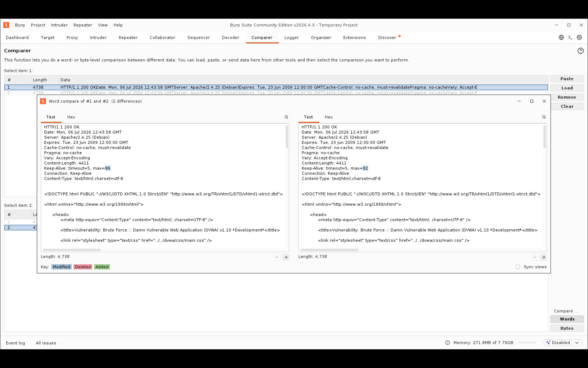The width and height of the screenshot is (588, 368).
Task: Select right pane Text tab
Action: pos(308,117)
